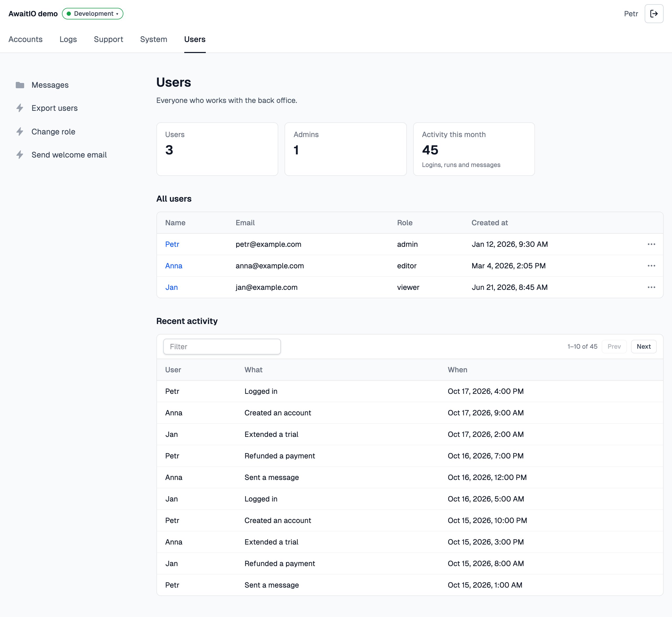Click the Prev page button
This screenshot has height=617, width=672.
pos(614,347)
